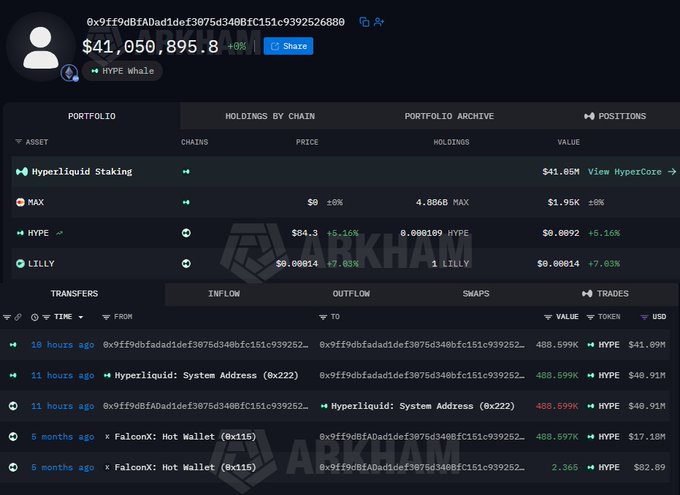Viewport: 680px width, 495px height.
Task: Click the chain icon of $17.18M transfer
Action: pyautogui.click(x=13, y=437)
